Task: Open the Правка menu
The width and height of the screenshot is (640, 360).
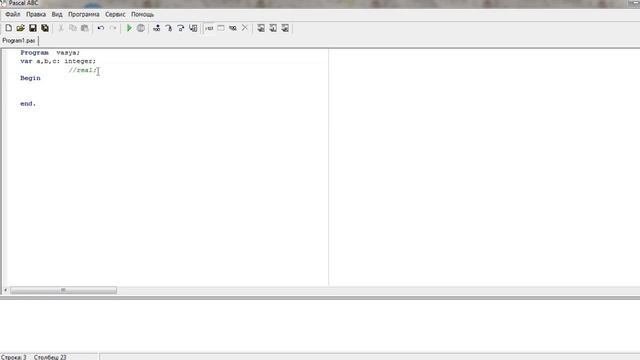Action: pos(36,14)
